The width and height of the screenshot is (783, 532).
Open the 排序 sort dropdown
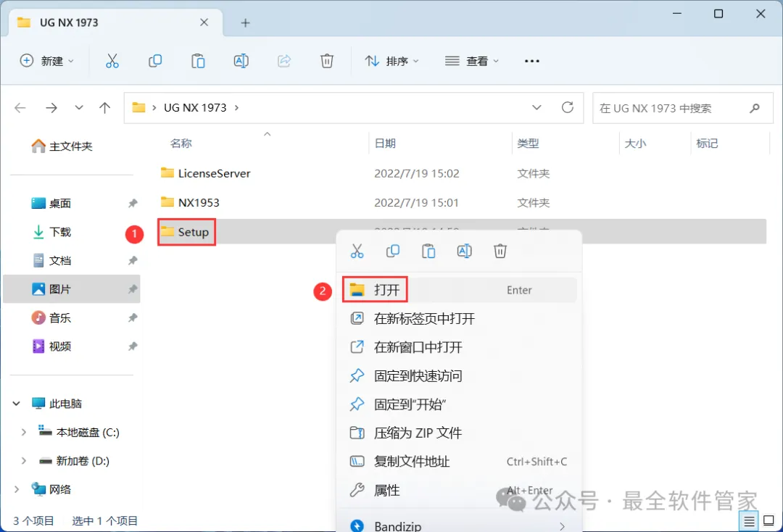pyautogui.click(x=392, y=61)
